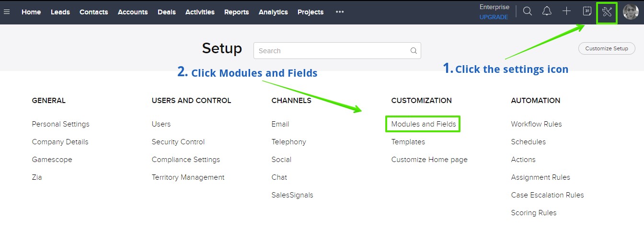Open Case Escalation Rules
The image size is (644, 232).
tap(548, 195)
